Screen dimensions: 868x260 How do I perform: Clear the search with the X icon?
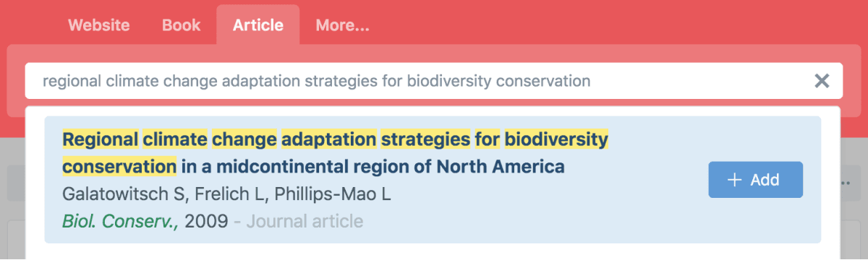822,81
